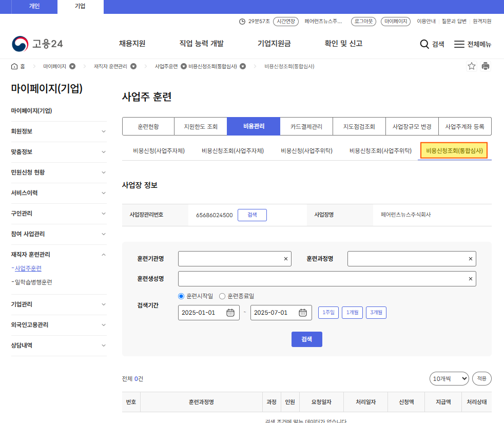Viewport: 504px width, 423px height.
Task: Click the 적용 button
Action: click(481, 379)
